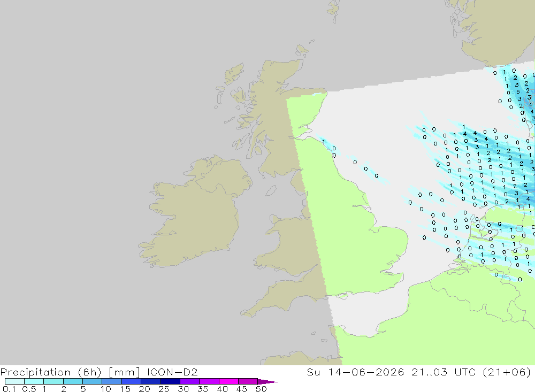Select the purple swatch between 30 and 35
This screenshot has height=392, width=535.
(x=189, y=381)
